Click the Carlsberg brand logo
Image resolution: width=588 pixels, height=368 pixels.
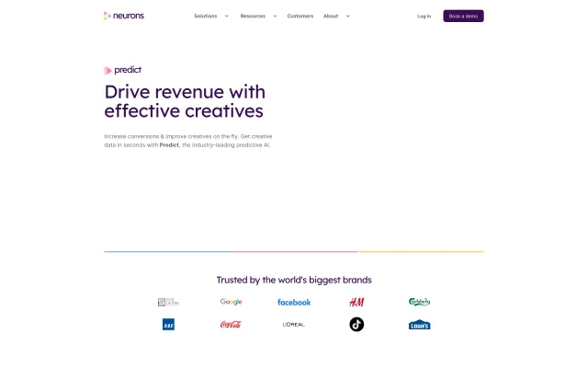[x=419, y=302]
